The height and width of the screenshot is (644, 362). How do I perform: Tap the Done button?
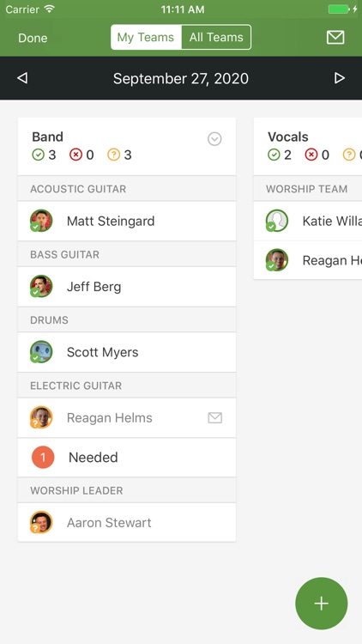[33, 38]
